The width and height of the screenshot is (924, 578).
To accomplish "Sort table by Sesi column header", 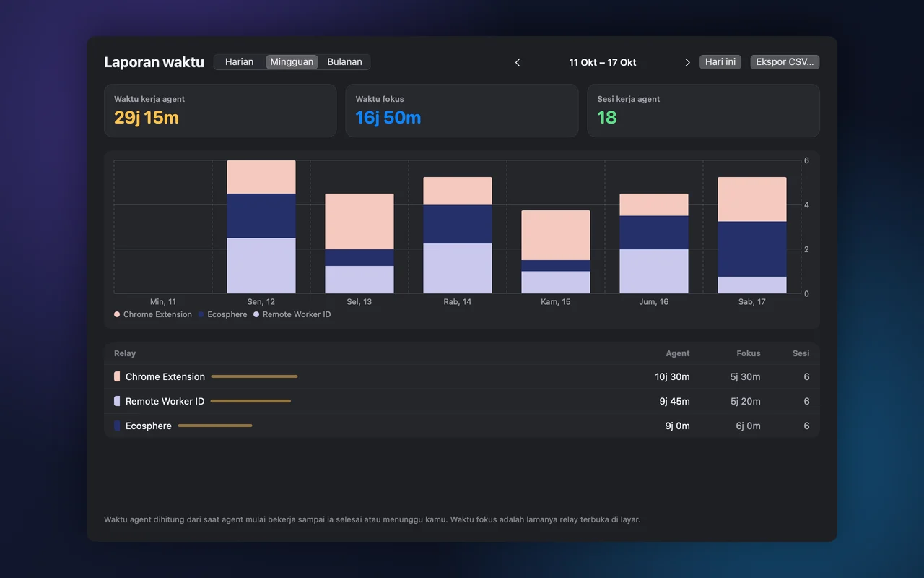I will click(x=801, y=353).
